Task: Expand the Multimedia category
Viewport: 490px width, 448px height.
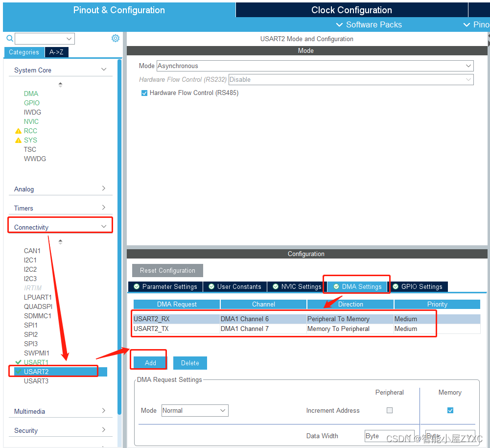Action: pyautogui.click(x=104, y=410)
